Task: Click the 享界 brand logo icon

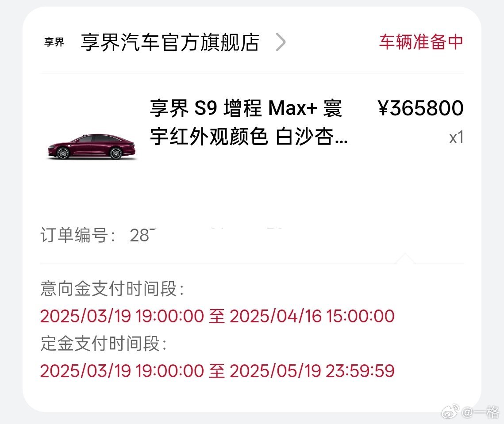Action: tap(54, 42)
